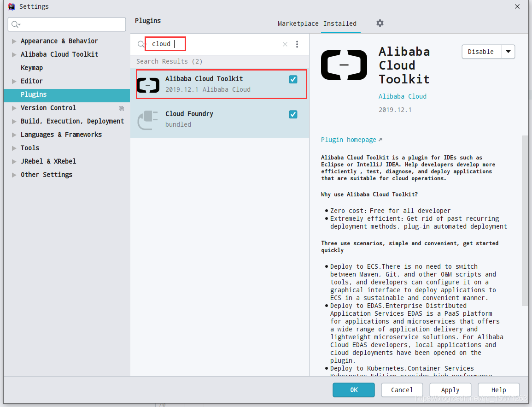Click the Version Control project-level copy icon

[x=121, y=108]
